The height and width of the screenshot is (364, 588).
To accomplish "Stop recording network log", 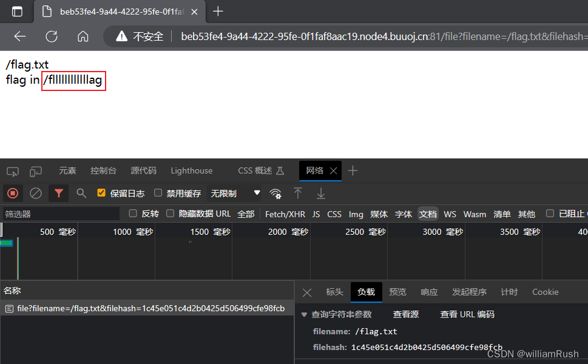I will click(x=12, y=193).
